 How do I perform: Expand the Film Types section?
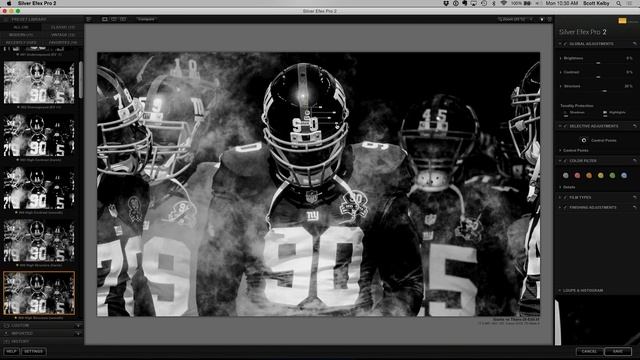point(560,197)
